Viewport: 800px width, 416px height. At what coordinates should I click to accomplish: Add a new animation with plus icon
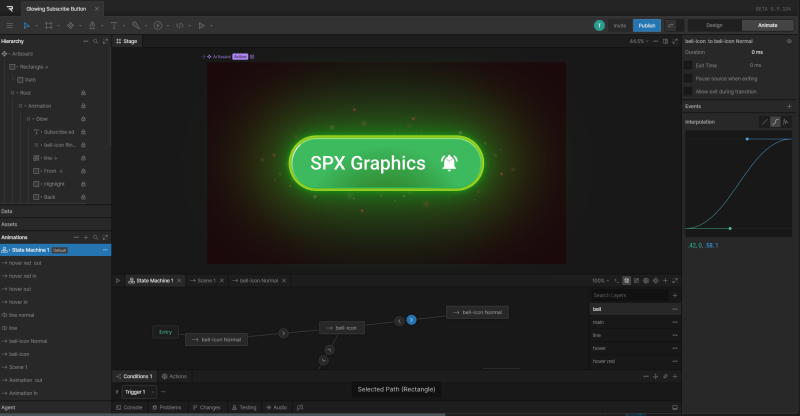coord(86,237)
